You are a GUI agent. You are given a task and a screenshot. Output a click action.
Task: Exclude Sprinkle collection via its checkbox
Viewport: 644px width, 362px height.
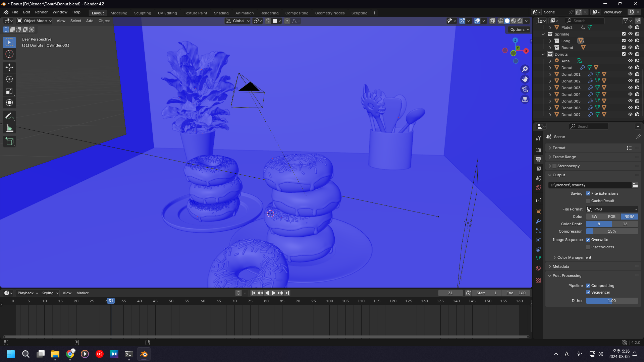click(x=624, y=34)
